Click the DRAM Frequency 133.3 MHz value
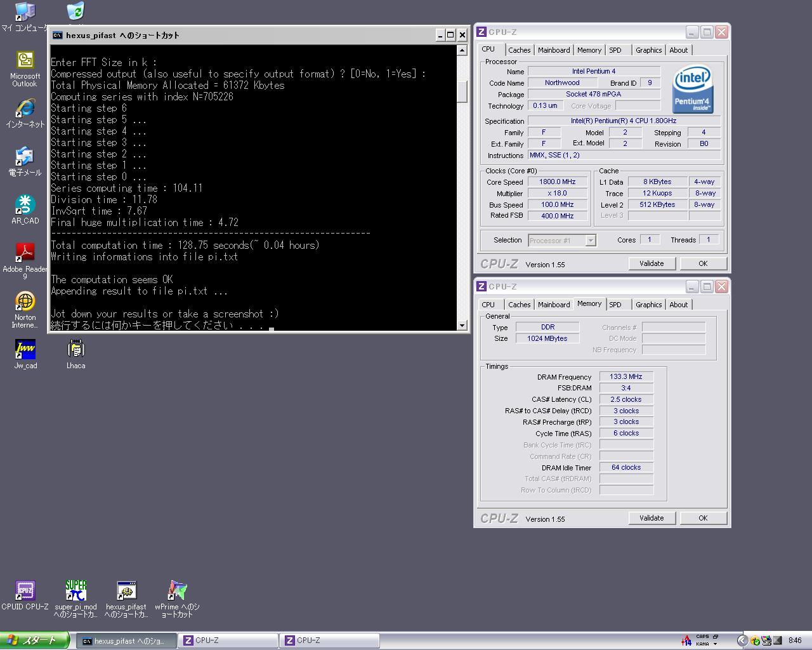Screen dimensions: 812x650 (x=626, y=376)
